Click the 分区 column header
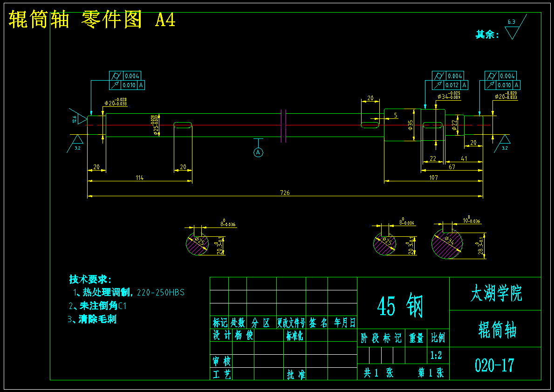The height and width of the screenshot is (392, 554). pos(261,323)
